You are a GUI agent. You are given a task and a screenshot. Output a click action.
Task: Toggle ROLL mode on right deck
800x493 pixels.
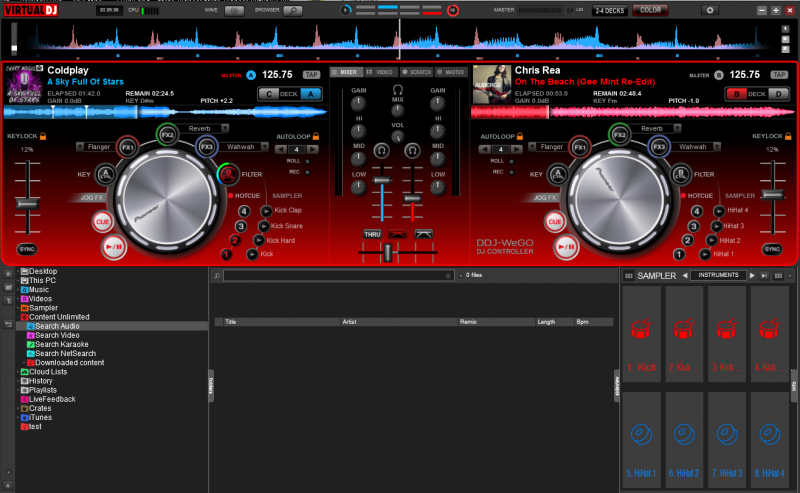(511, 161)
